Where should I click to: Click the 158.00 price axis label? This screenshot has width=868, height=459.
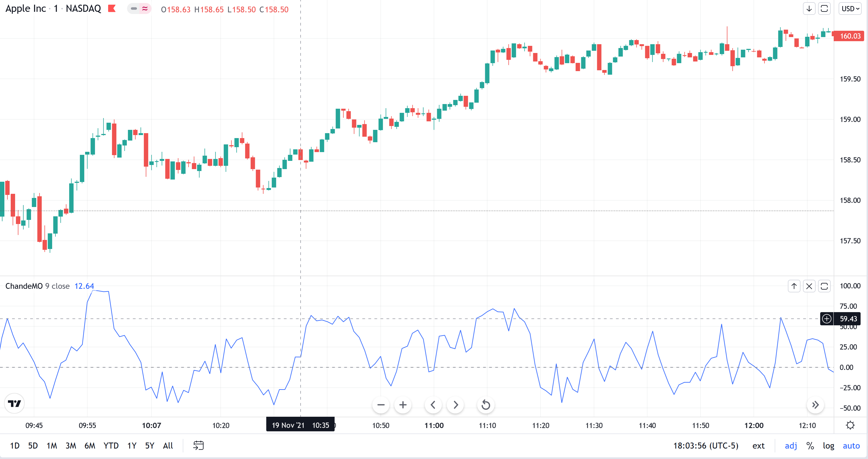[x=850, y=200]
